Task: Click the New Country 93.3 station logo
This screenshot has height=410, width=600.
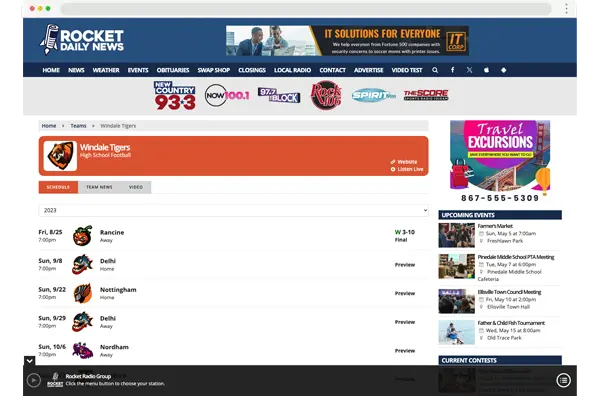Action: tap(174, 95)
